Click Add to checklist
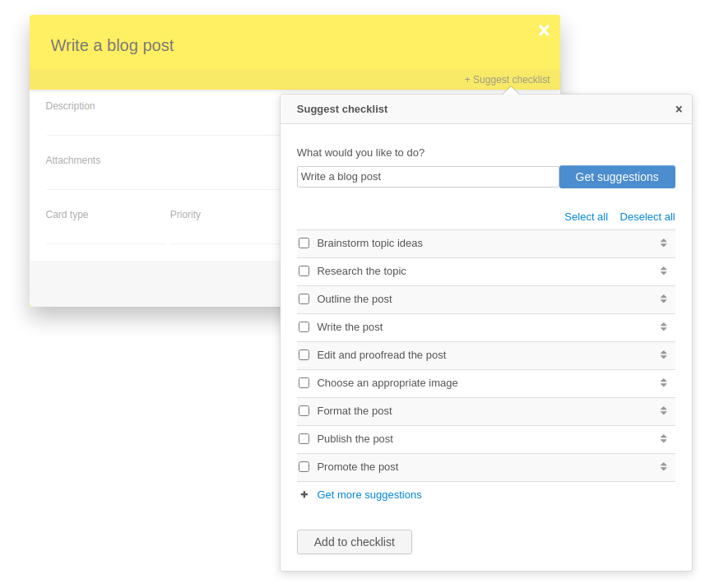Screen dimensions: 719x588 [354, 541]
